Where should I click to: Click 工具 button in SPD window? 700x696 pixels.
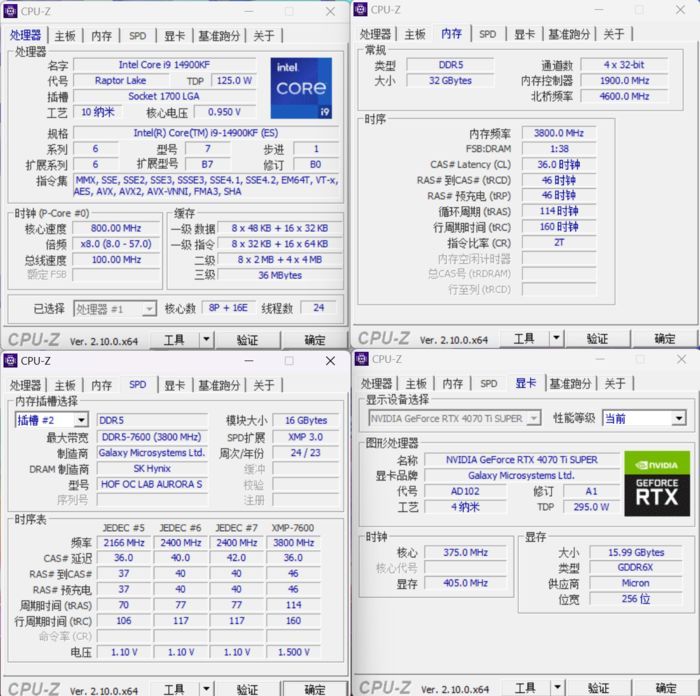click(174, 689)
